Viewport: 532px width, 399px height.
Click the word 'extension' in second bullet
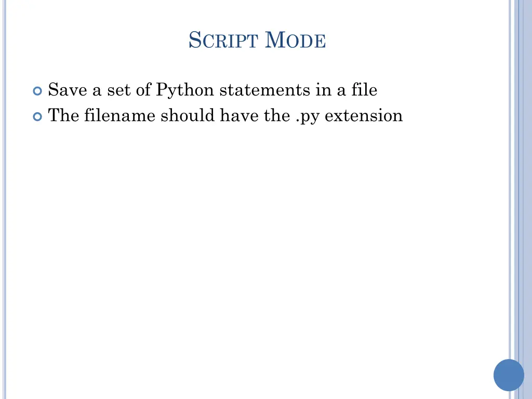(x=364, y=115)
